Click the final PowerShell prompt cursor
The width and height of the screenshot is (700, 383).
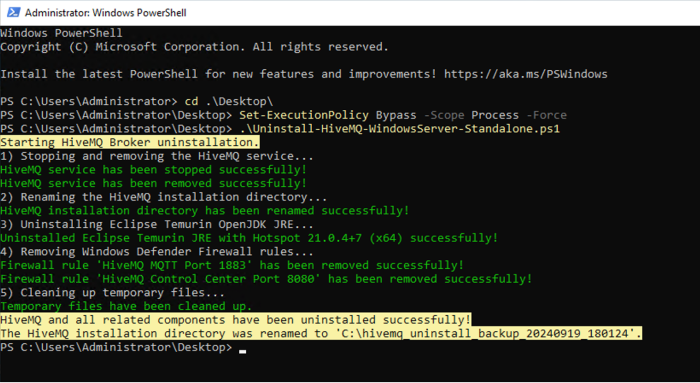coord(242,351)
